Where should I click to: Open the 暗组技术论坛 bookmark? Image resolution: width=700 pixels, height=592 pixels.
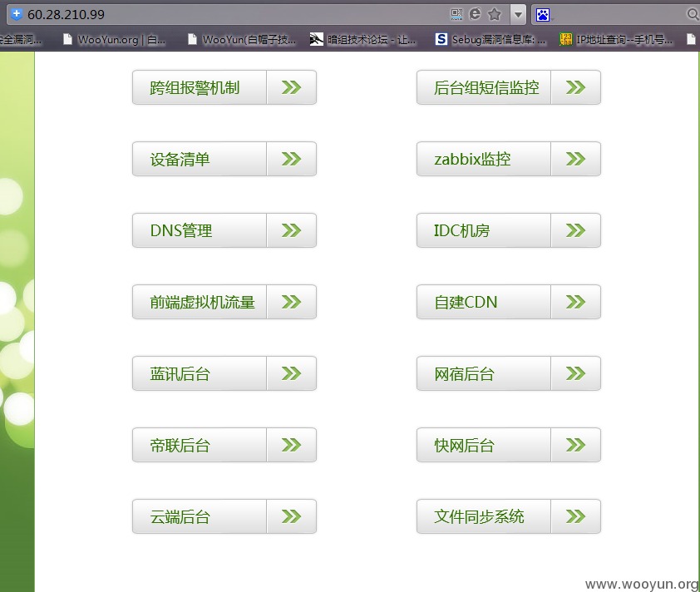tap(363, 40)
